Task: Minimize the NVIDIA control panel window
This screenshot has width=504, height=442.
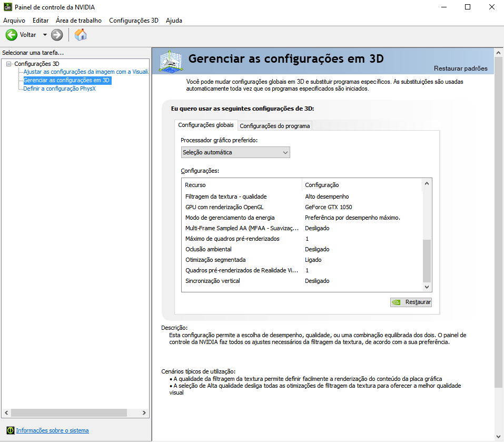Action: tap(444, 7)
